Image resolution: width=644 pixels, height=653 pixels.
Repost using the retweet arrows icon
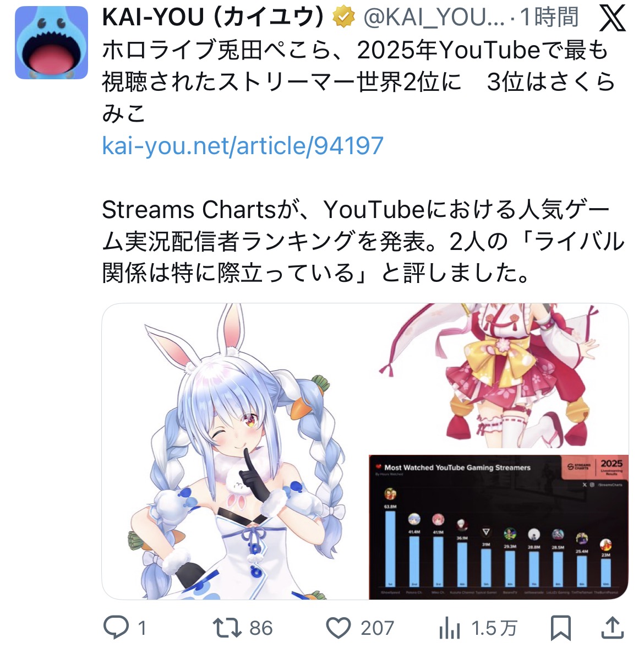227,628
